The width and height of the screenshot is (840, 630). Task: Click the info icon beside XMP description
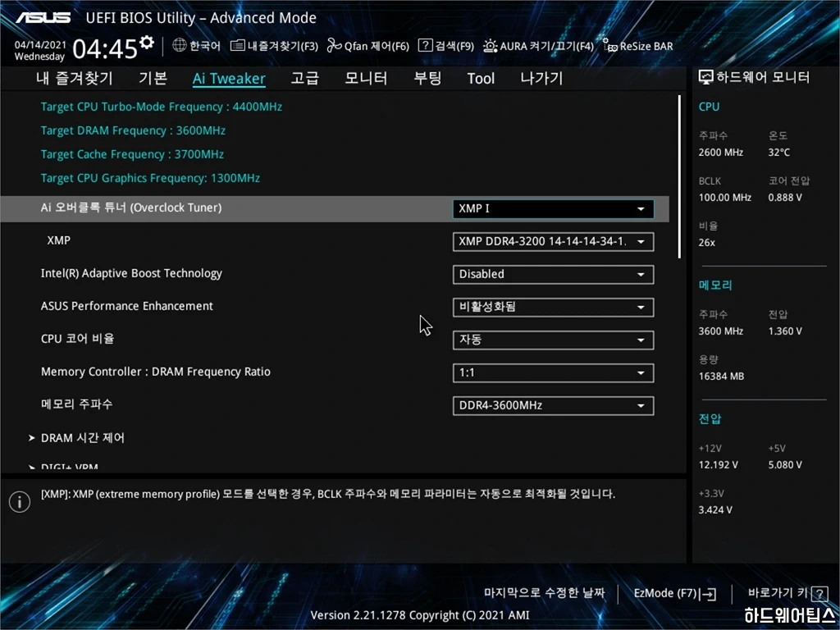point(20,502)
